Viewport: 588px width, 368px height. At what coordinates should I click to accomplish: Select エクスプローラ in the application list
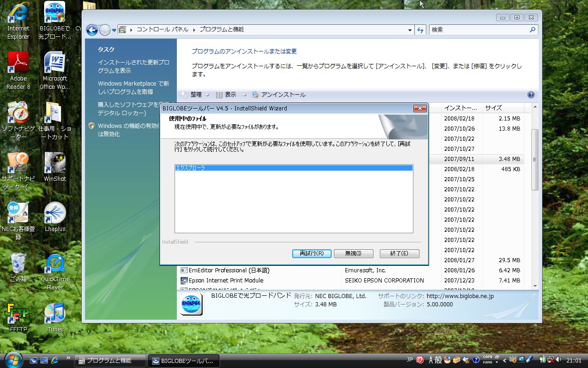click(x=294, y=168)
